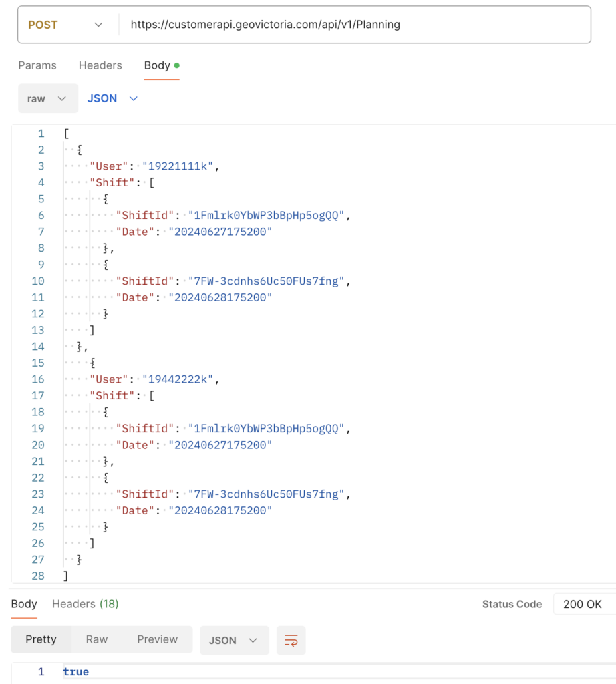616x684 pixels.
Task: Click line number 14 in editor gutter
Action: click(x=37, y=347)
